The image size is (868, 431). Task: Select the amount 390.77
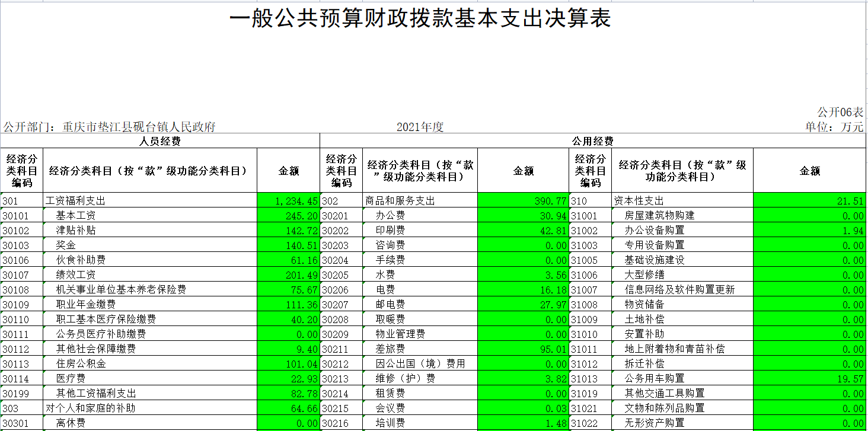point(524,200)
